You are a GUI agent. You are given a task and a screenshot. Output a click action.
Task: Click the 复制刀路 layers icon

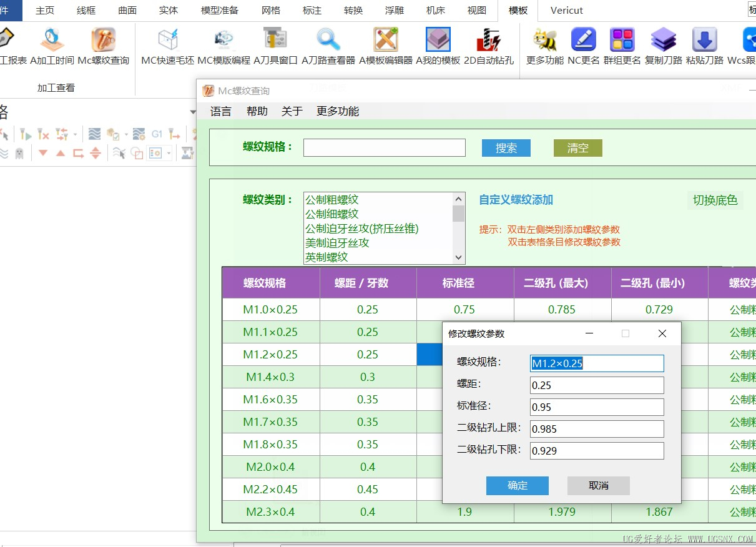(664, 40)
